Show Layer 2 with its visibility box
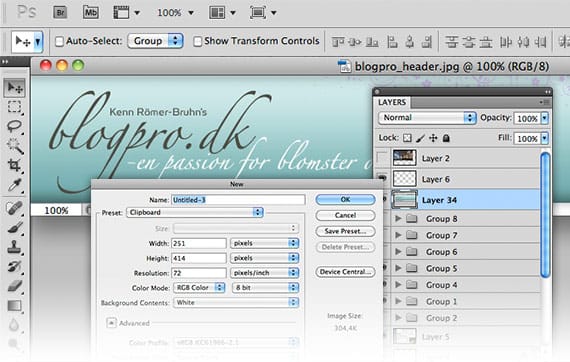570x362 pixels. pos(382,158)
